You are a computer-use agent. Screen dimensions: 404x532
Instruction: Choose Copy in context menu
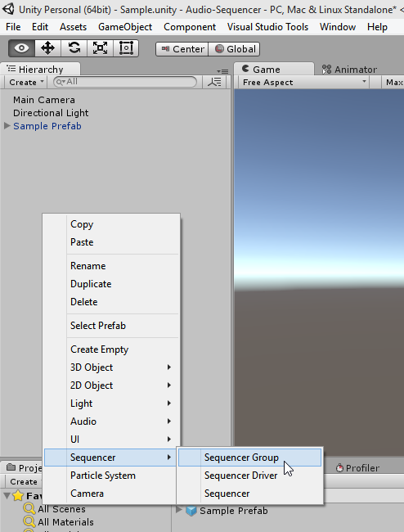coord(112,224)
